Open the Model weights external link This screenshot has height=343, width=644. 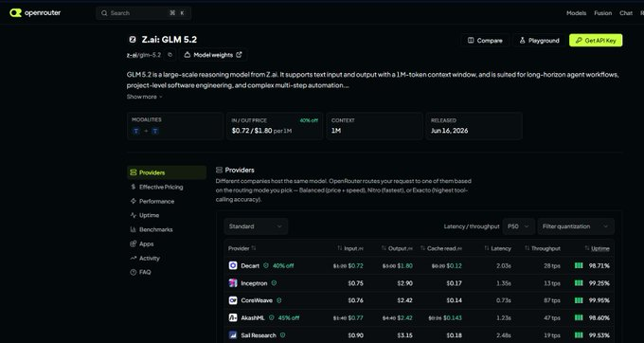(213, 55)
